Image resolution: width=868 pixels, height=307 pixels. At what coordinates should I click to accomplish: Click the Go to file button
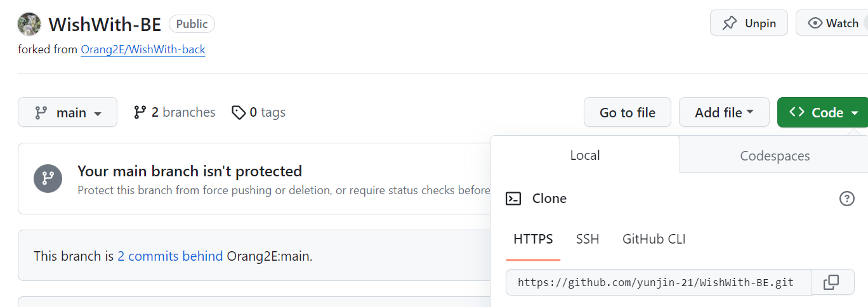628,112
